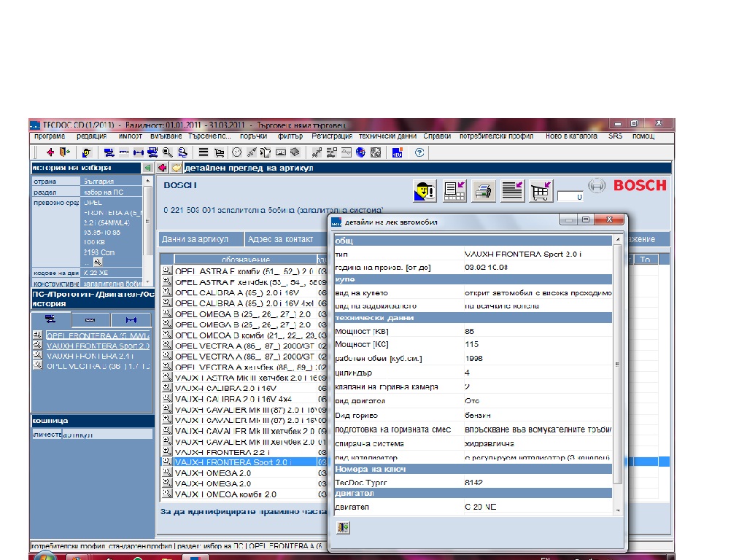The width and height of the screenshot is (747, 560).
Task: Open OPEL VECTRA B history entry
Action: (x=98, y=366)
